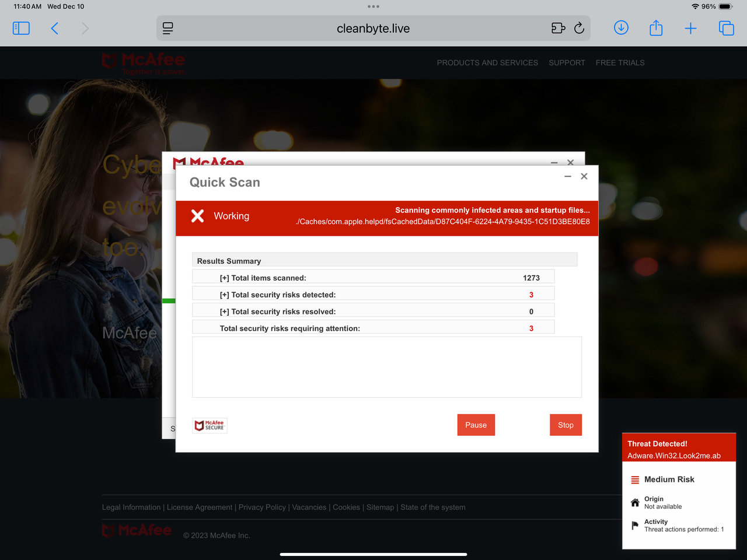The image size is (747, 560).
Task: Expand Total items scanned row
Action: (373, 278)
